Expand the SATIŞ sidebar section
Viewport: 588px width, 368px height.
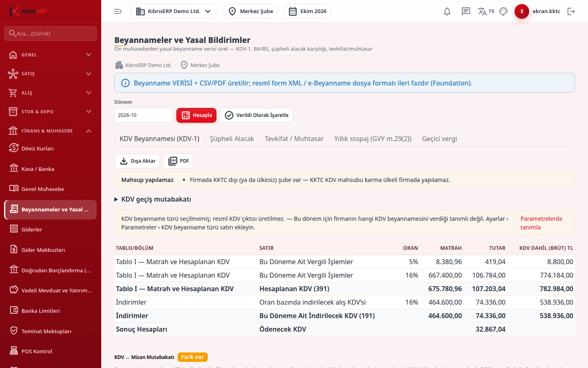click(x=51, y=74)
